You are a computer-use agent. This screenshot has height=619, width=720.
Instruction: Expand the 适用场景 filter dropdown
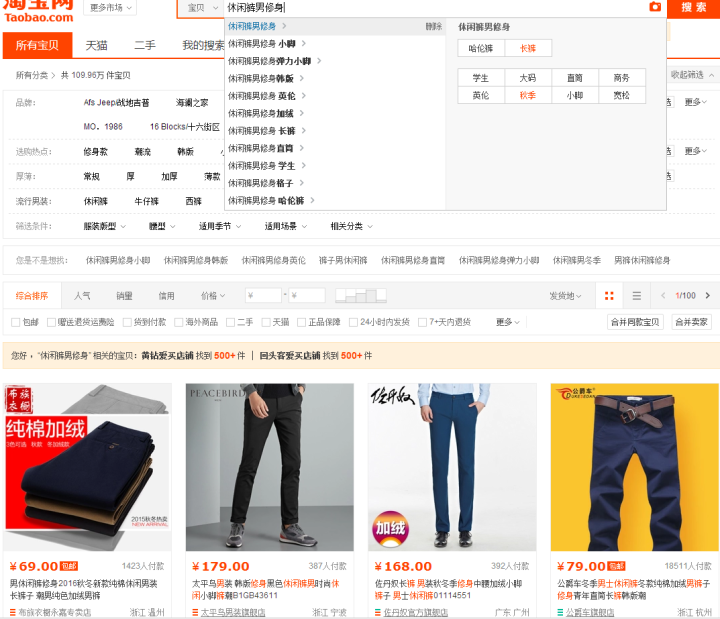(286, 226)
